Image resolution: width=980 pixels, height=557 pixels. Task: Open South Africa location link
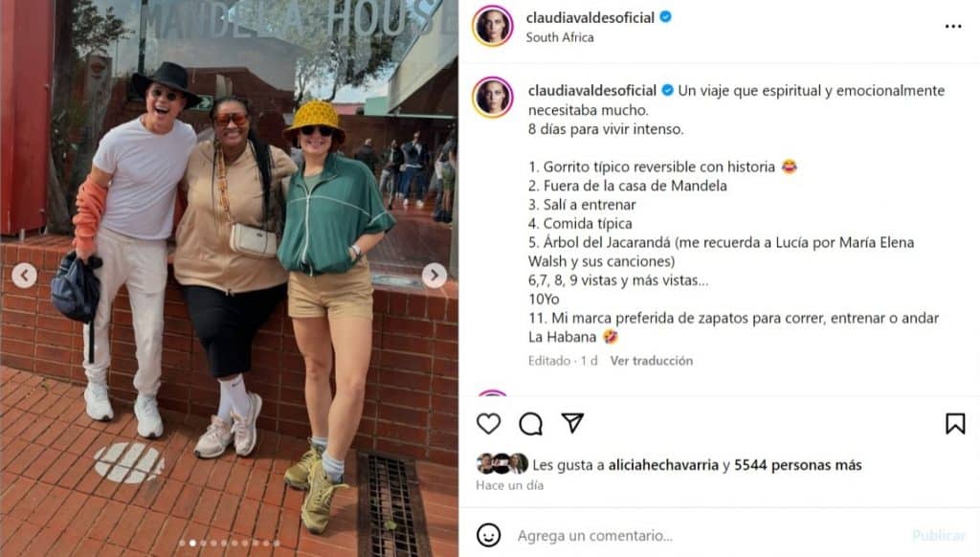[x=560, y=37]
